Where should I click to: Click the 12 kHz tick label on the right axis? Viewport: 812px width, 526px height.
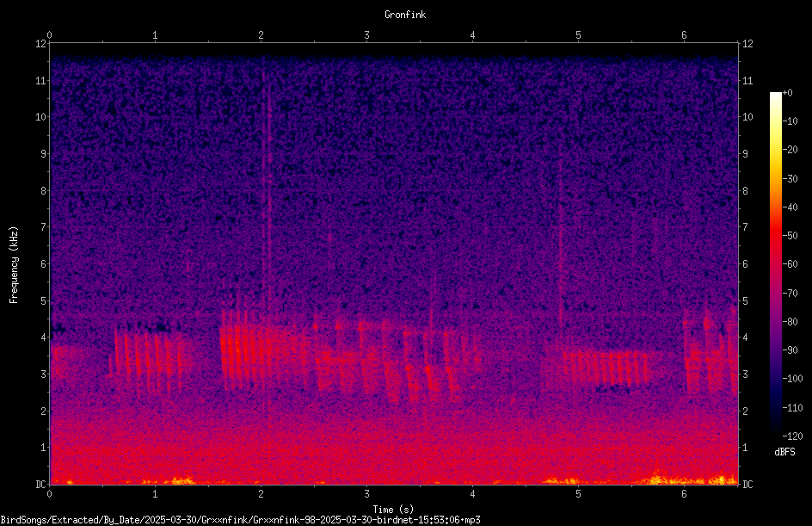coord(747,44)
